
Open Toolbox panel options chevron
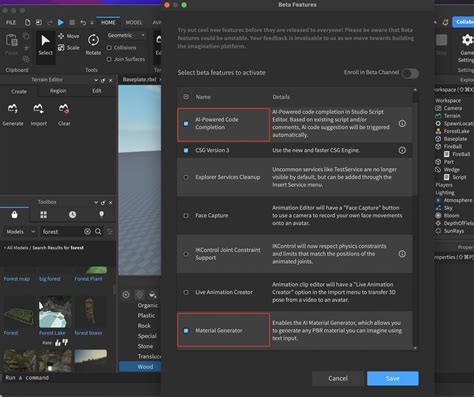click(96, 203)
